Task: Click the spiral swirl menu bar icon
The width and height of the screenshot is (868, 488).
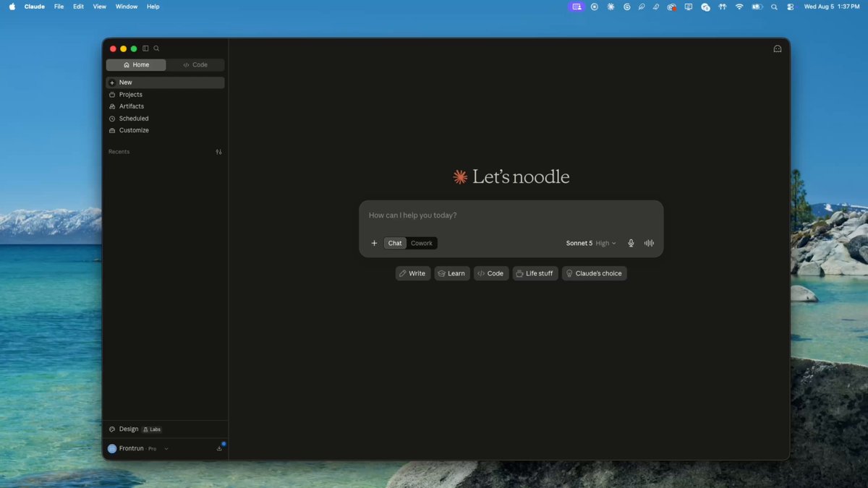Action: click(x=626, y=7)
